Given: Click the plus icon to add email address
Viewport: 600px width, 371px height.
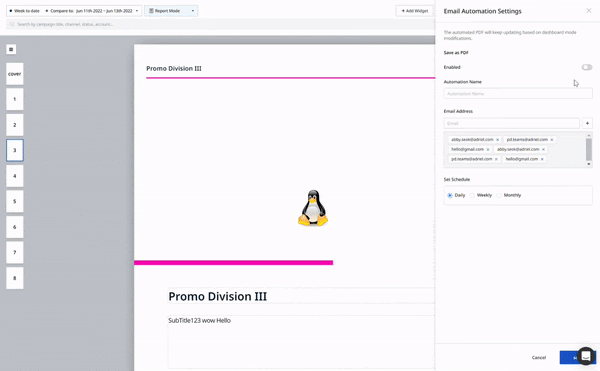Looking at the screenshot, I should (x=587, y=123).
